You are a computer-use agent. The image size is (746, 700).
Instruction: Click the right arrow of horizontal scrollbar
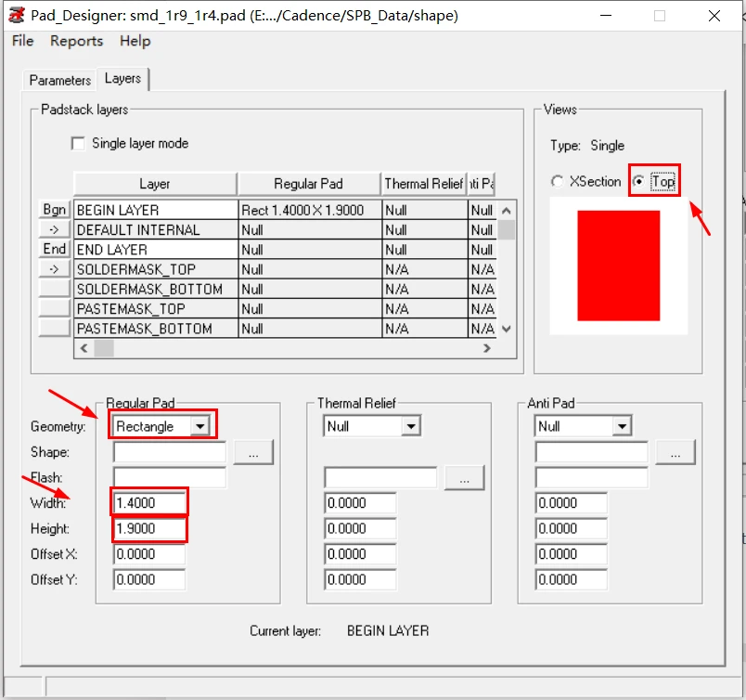click(487, 348)
